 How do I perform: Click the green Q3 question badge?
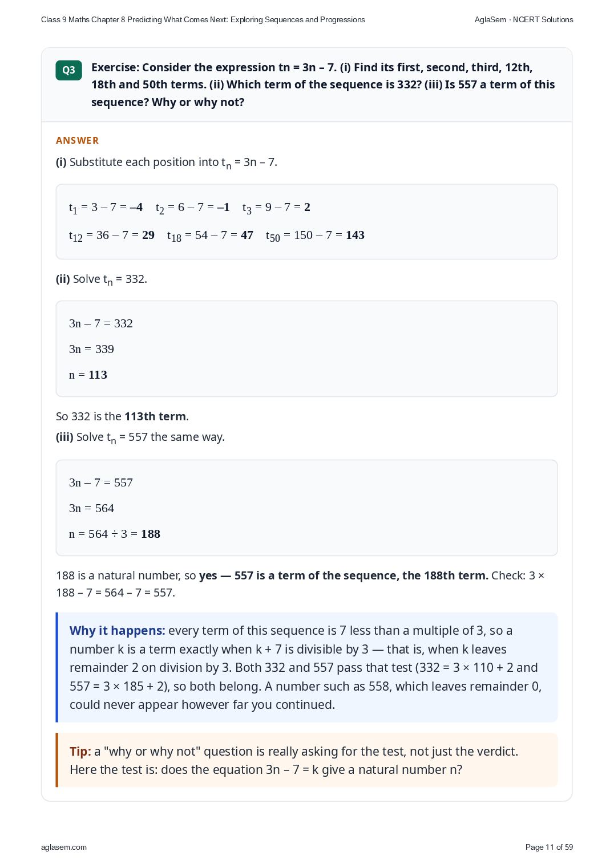[x=68, y=70]
